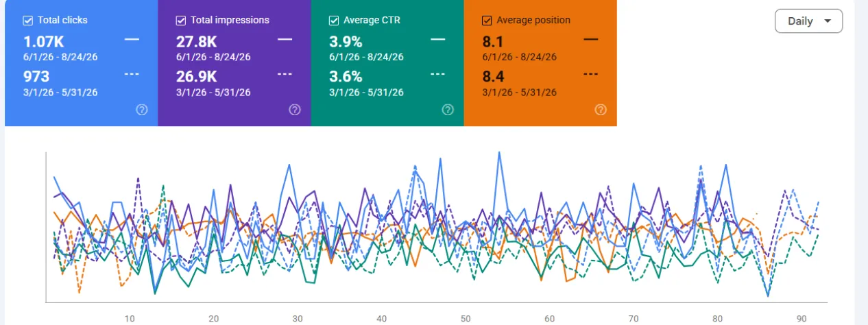Open help icon on Average CTR card
Image resolution: width=868 pixels, height=325 pixels.
(448, 110)
